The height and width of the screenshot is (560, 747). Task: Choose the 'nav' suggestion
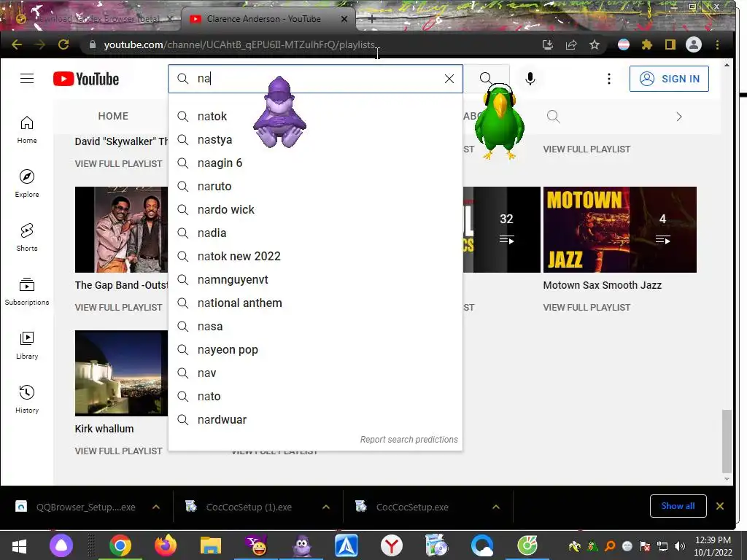(315, 373)
